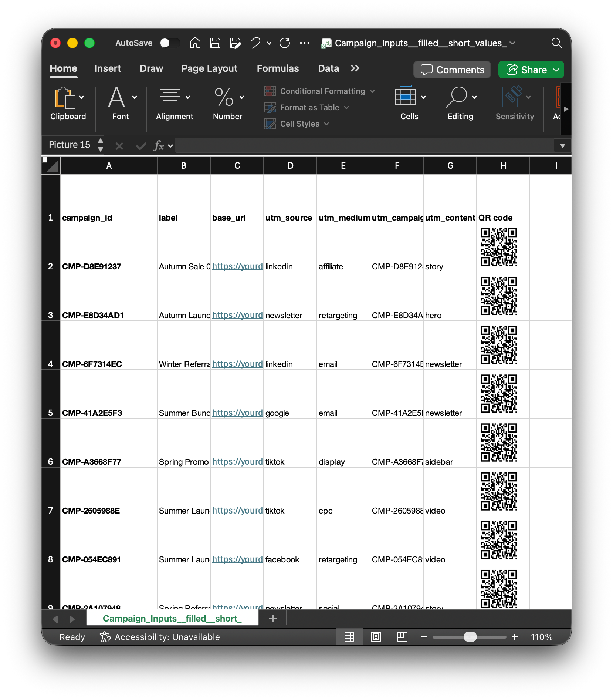Select the cell with 'affiliate'
Image resolution: width=613 pixels, height=700 pixels.
click(x=343, y=248)
